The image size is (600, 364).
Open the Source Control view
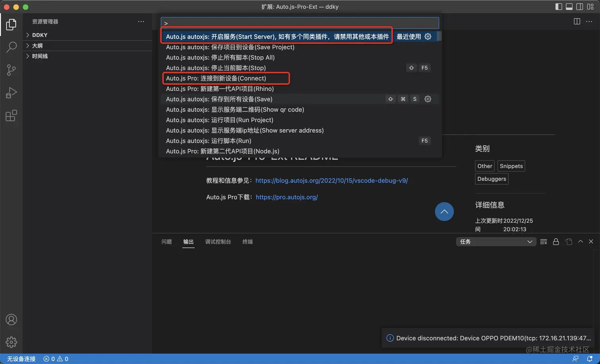(x=11, y=70)
